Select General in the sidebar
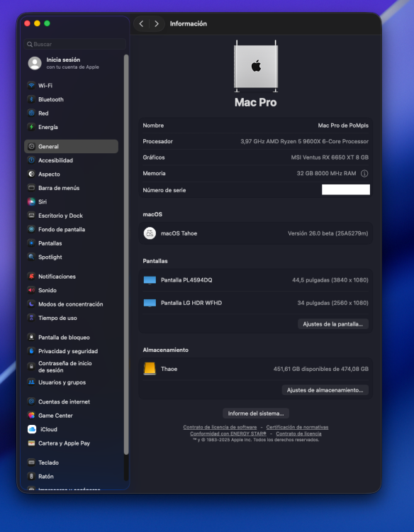This screenshot has width=414, height=532. click(71, 146)
